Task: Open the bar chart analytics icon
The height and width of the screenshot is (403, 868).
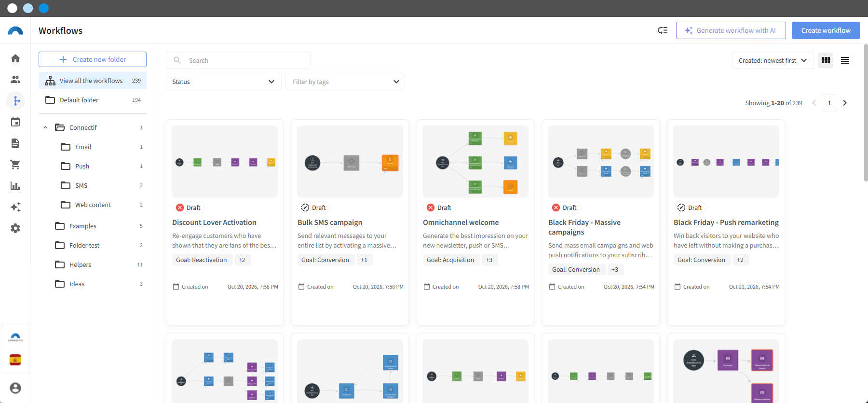Action: [x=15, y=186]
